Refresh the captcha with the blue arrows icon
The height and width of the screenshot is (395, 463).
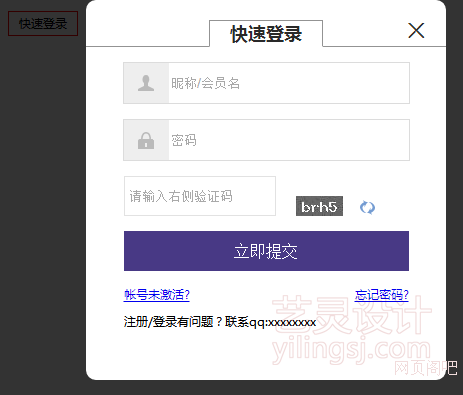click(x=367, y=207)
